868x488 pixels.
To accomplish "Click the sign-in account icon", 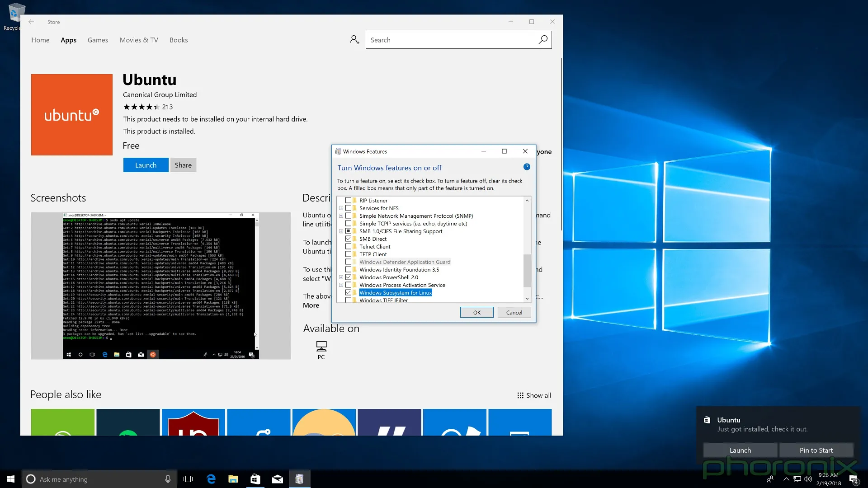I will tap(354, 40).
